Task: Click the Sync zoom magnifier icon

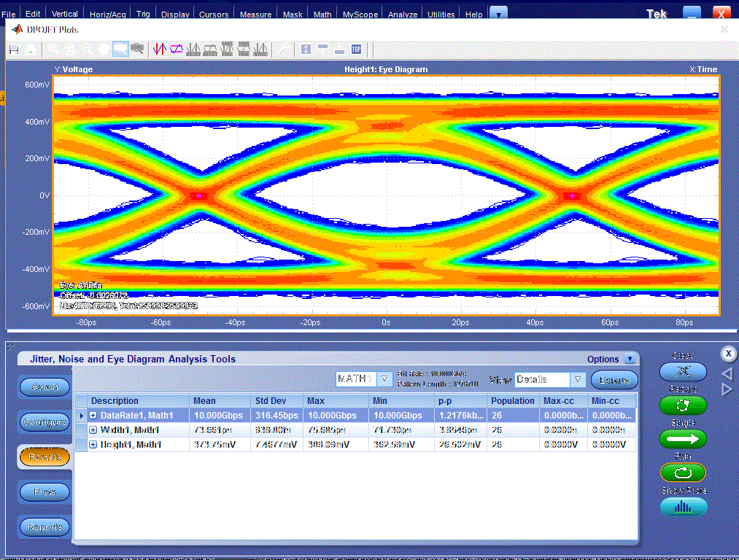Action: point(137,49)
